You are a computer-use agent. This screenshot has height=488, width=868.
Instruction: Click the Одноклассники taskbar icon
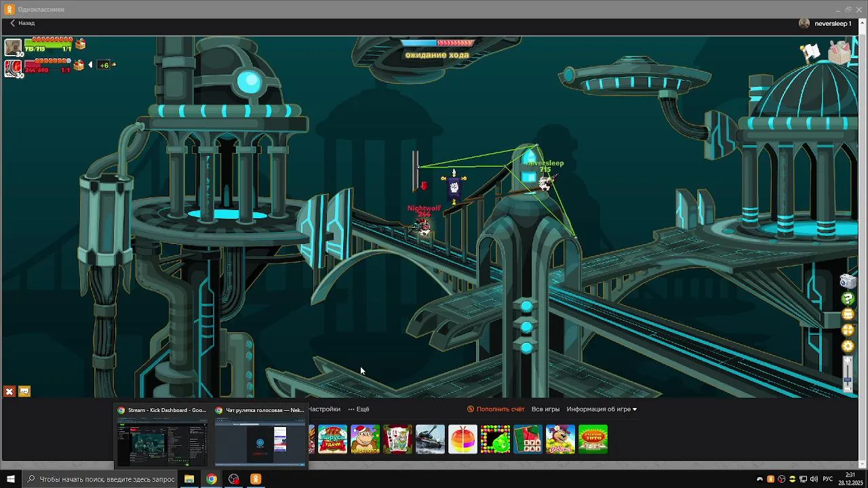pos(256,479)
